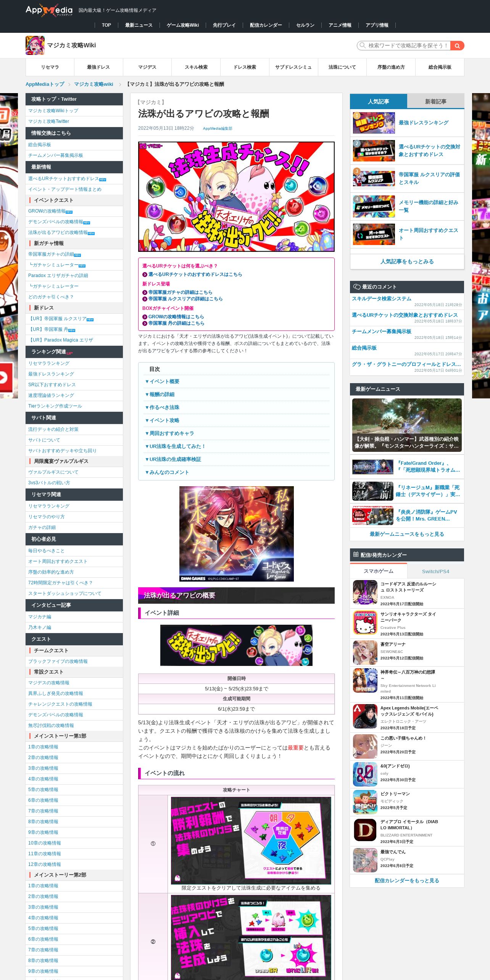The width and height of the screenshot is (490, 980).
Task: Click the 法珠生成チャンス article banner image
Action: [x=236, y=197]
